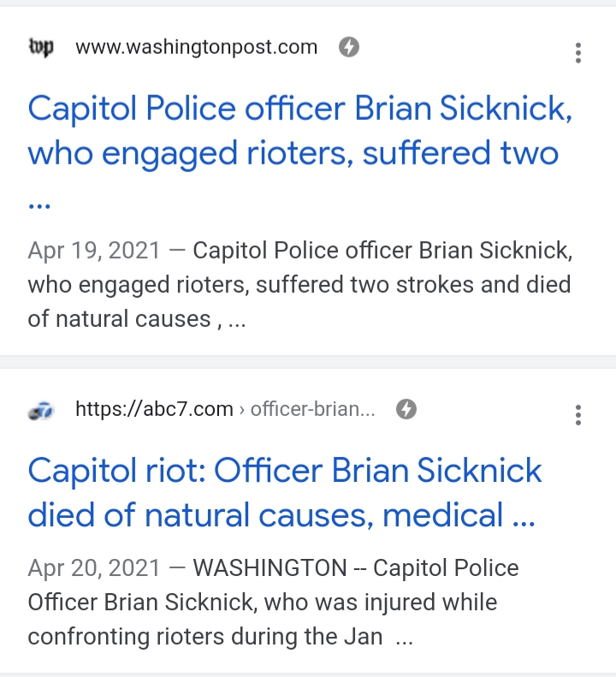Open the three-dot menu for Washington Post result

click(x=578, y=53)
